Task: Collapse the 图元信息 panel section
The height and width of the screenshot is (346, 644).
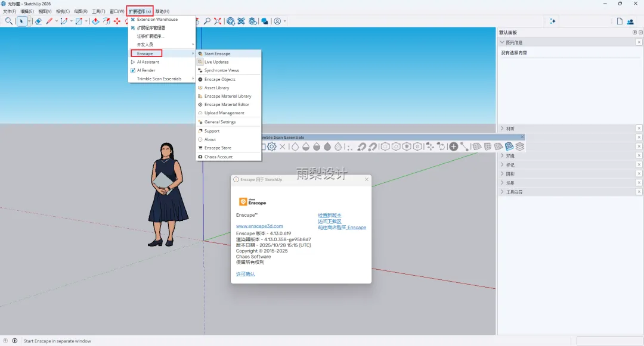Action: [502, 42]
